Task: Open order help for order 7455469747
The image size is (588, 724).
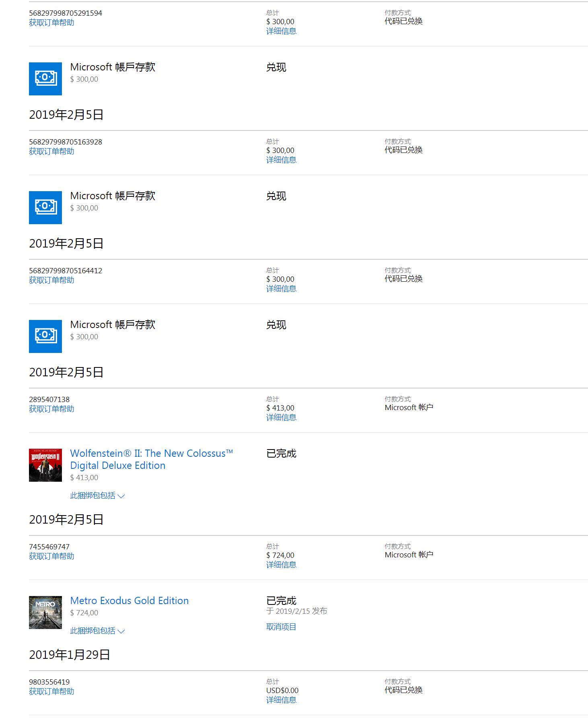Action: (x=51, y=556)
